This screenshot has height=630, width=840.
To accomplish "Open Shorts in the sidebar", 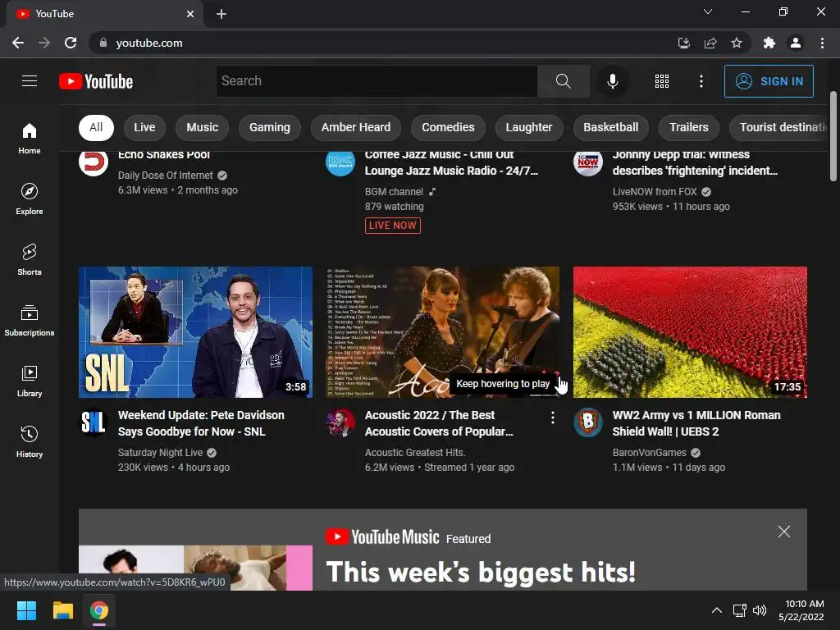I will click(x=30, y=259).
